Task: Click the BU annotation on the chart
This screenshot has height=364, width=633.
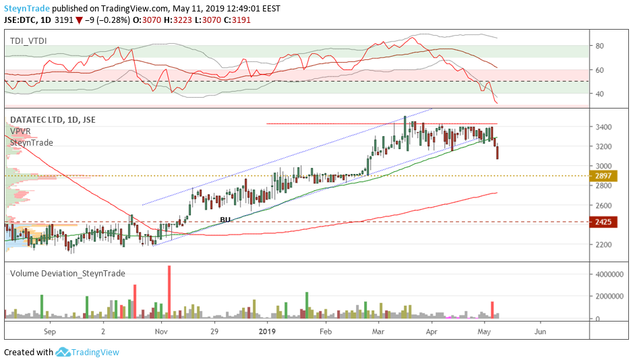Action: (x=225, y=220)
